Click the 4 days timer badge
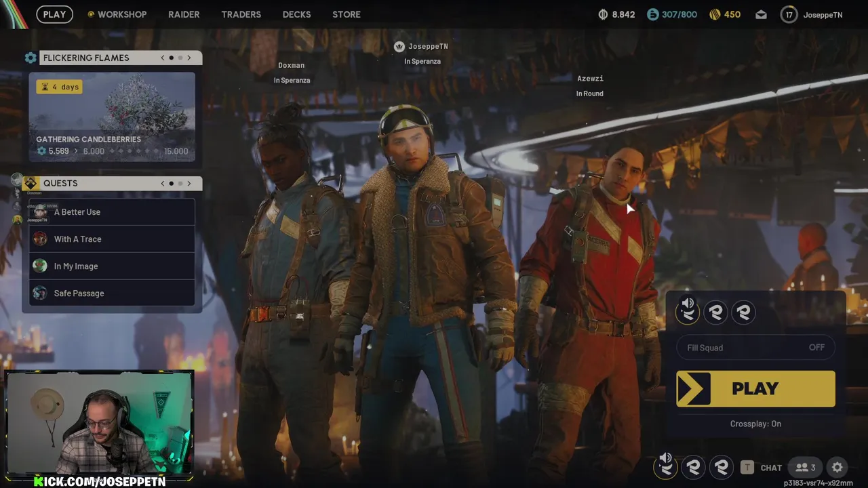868x488 pixels. [60, 87]
